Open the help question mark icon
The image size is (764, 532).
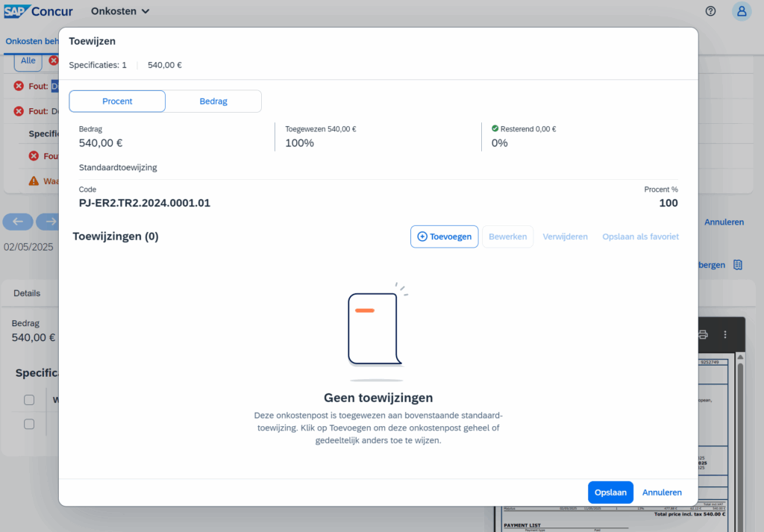(710, 10)
